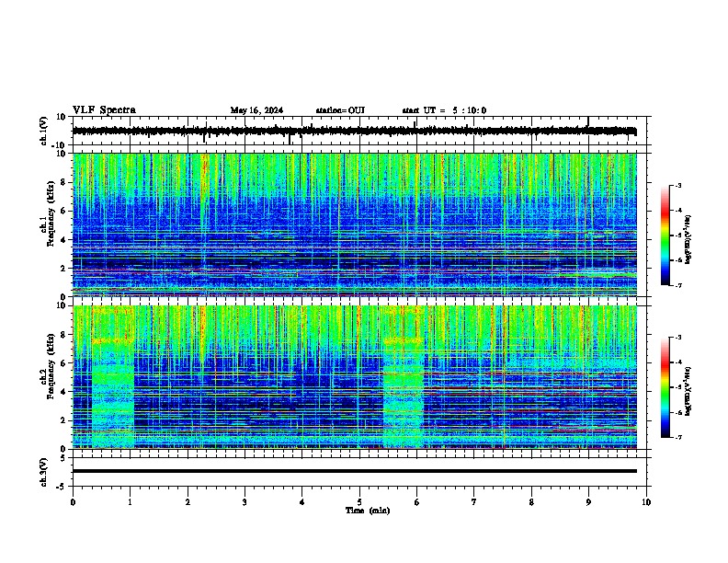Click time axis tick label "2"
728x563 pixels.
[x=188, y=502]
